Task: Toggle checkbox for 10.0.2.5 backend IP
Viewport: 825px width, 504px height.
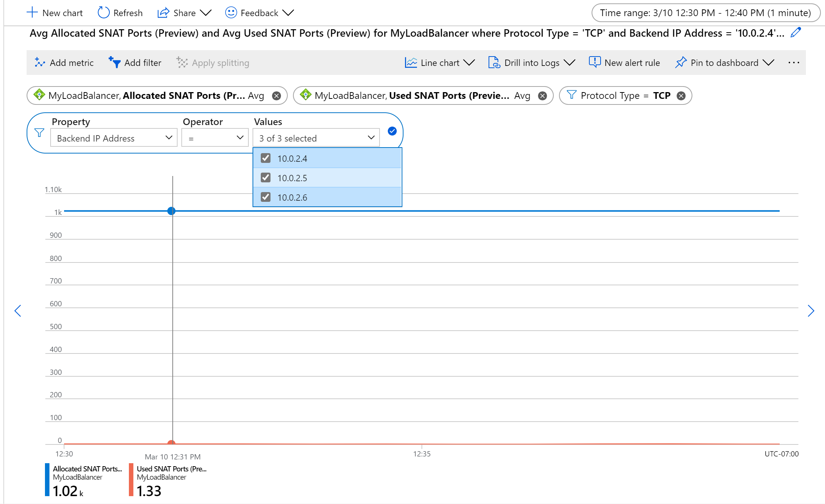Action: 266,178
